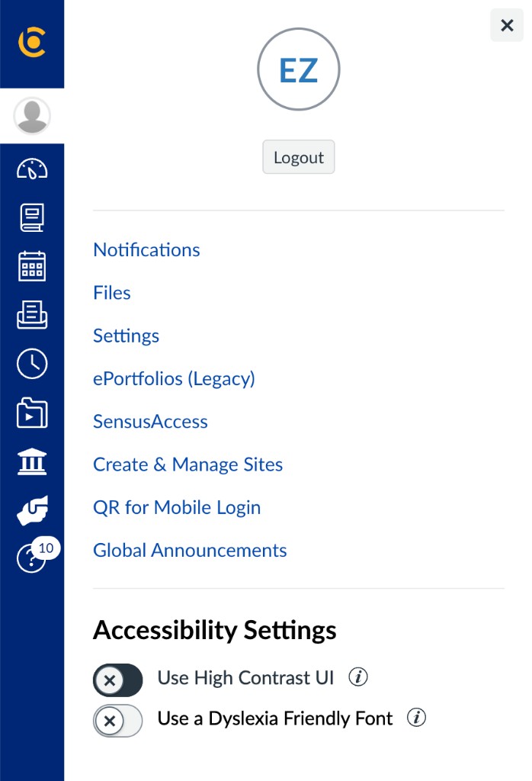The width and height of the screenshot is (532, 781).
Task: Click the EZ profile avatar circle
Action: pyautogui.click(x=299, y=69)
